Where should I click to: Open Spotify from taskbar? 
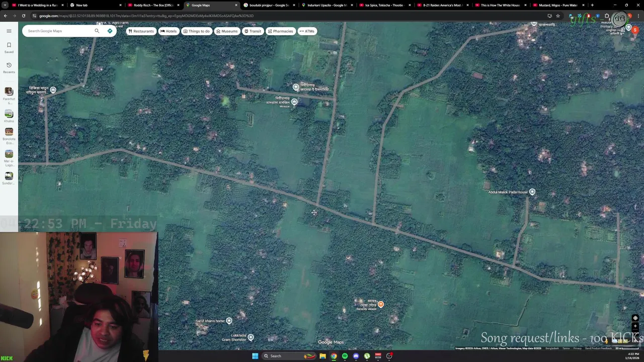coord(345,356)
